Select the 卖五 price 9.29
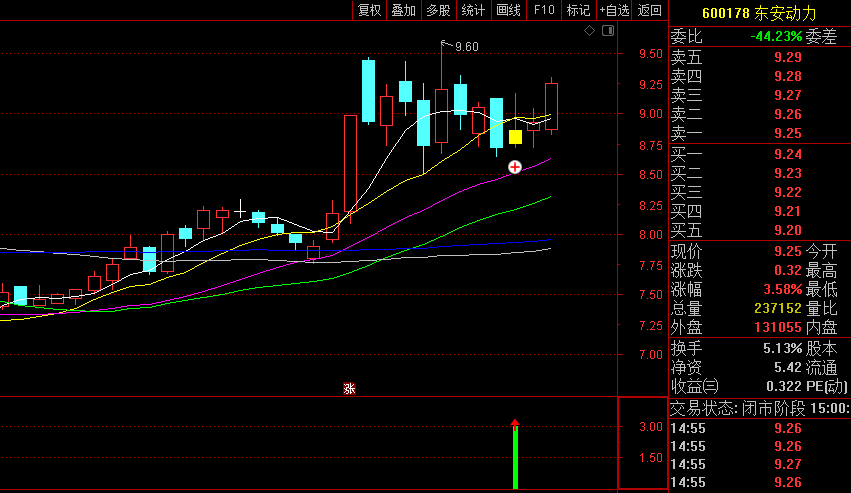 (788, 57)
